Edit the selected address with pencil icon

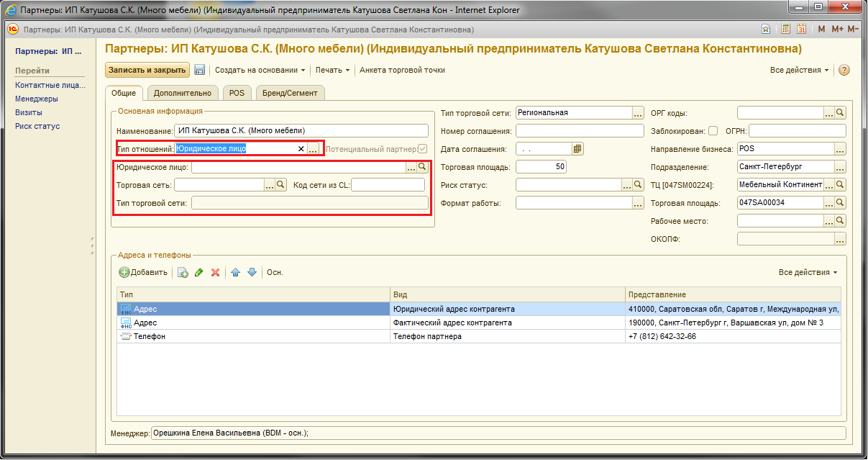coord(198,273)
